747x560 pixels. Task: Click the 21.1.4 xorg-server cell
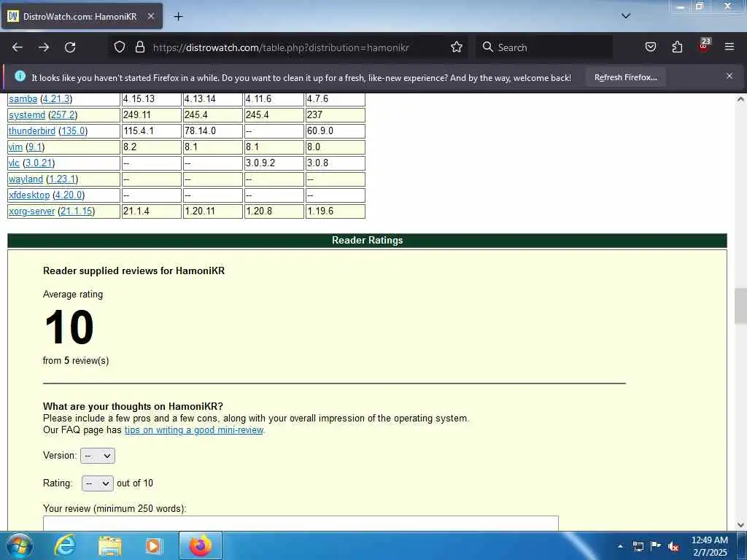click(152, 211)
